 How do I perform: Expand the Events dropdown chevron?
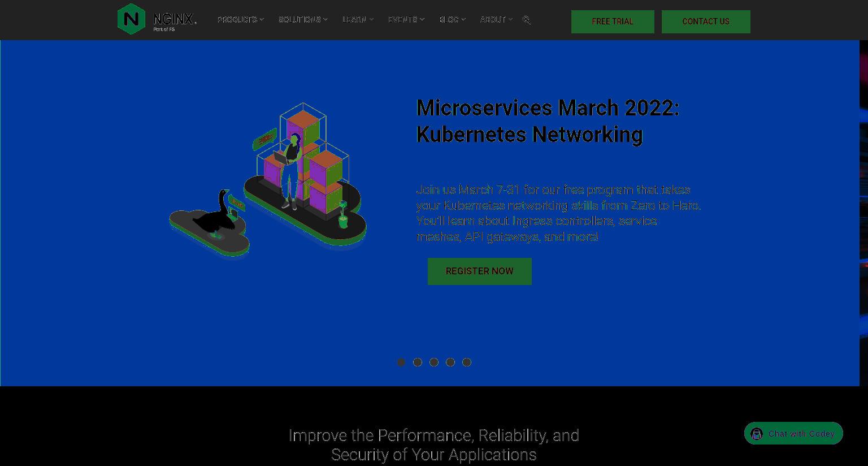click(422, 20)
